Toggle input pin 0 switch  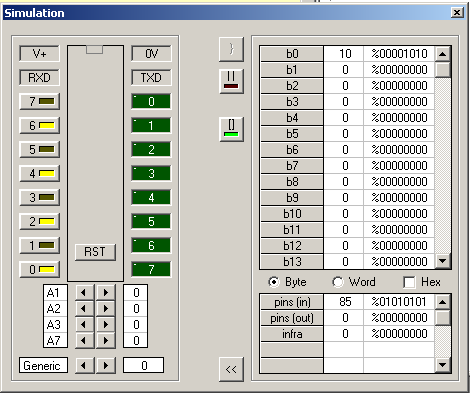coord(40,269)
